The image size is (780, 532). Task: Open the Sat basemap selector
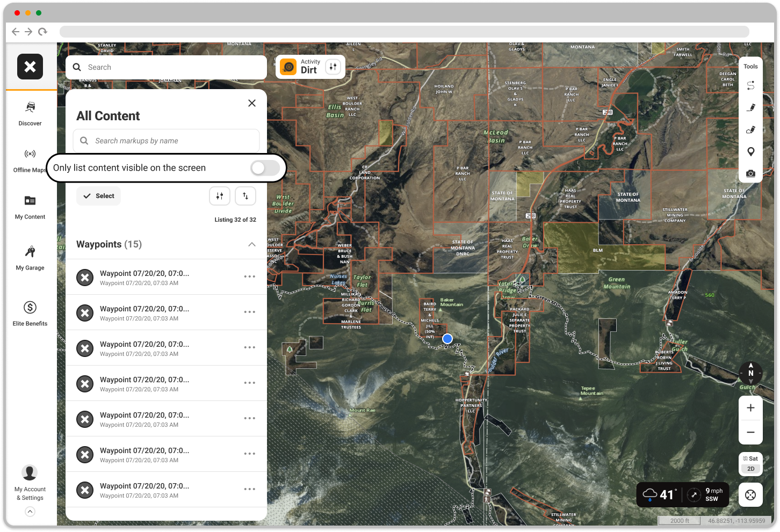coord(750,458)
